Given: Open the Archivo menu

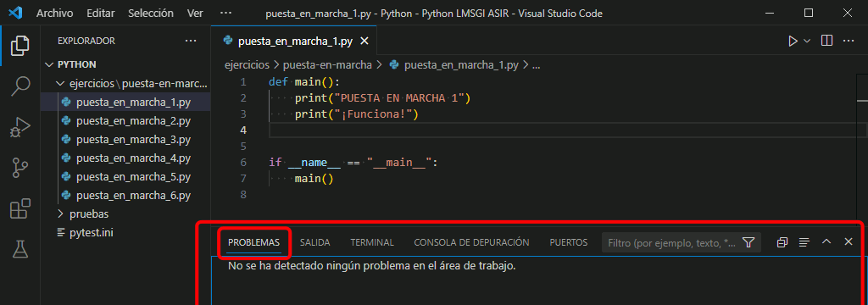Looking at the screenshot, I should click(55, 13).
